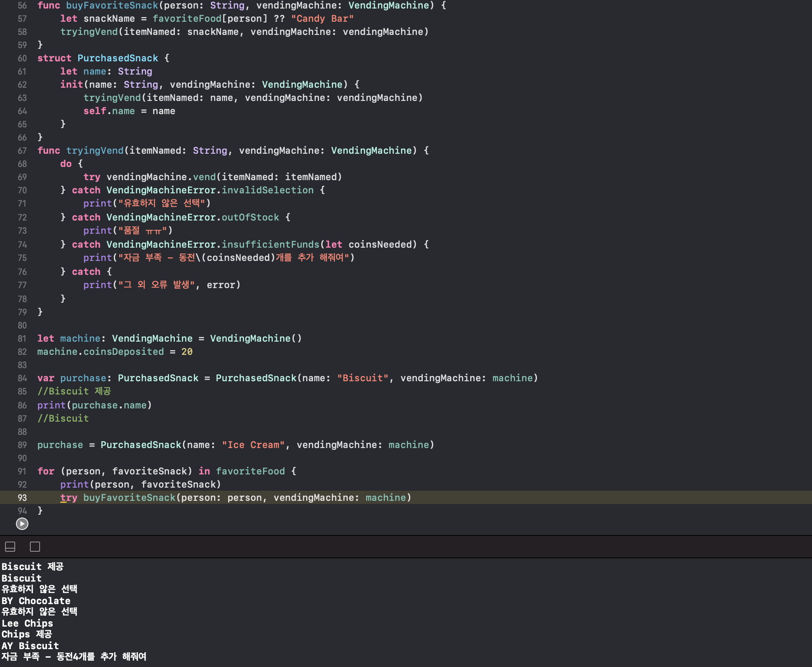
Task: Click line number 81 in the gutter
Action: 22,339
